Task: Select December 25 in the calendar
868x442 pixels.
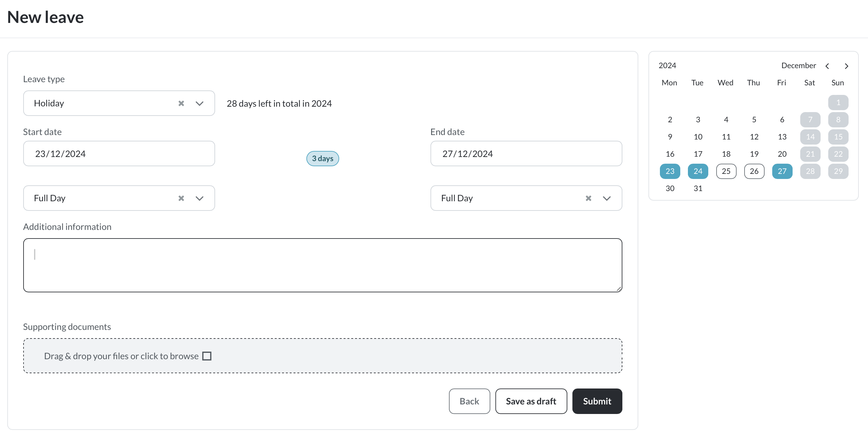Action: point(726,171)
